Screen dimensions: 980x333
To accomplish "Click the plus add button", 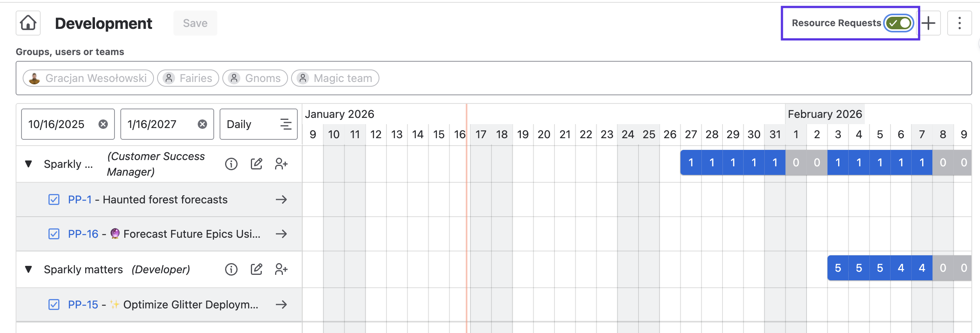I will [x=929, y=23].
